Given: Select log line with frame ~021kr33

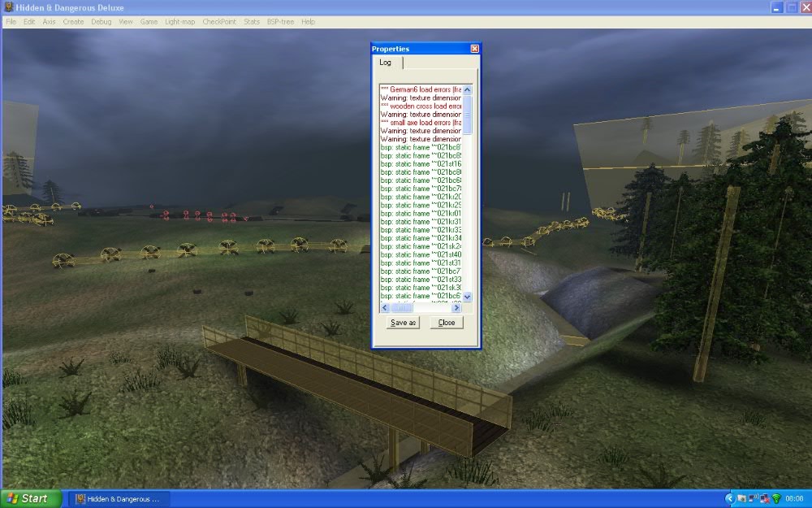Looking at the screenshot, I should (421, 230).
